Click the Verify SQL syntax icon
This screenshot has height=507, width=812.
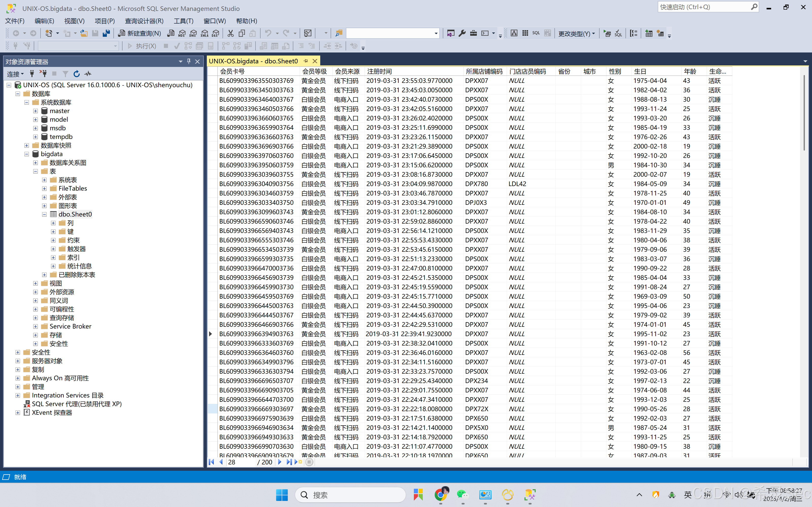pyautogui.click(x=618, y=33)
